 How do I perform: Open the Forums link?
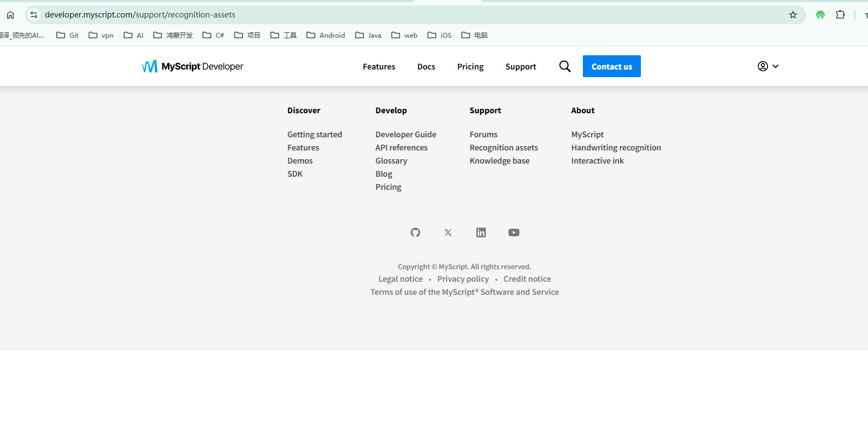click(x=483, y=135)
